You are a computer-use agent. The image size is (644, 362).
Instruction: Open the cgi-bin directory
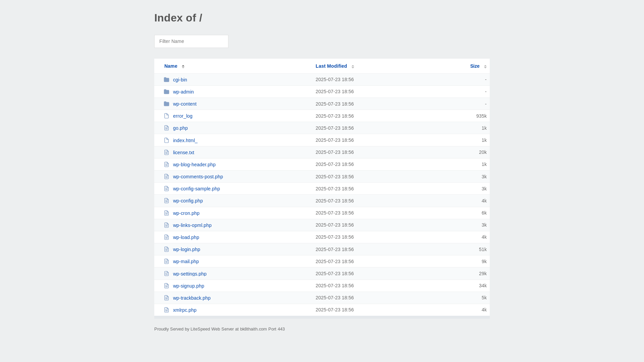pyautogui.click(x=180, y=80)
